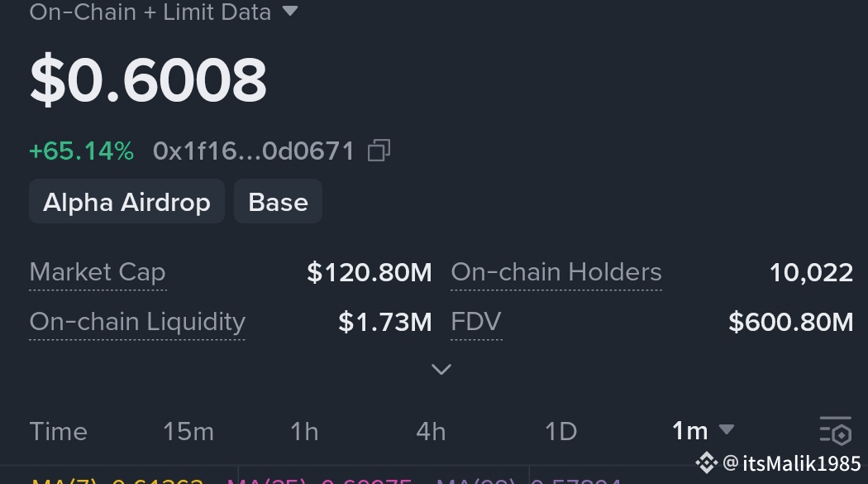Select the 1D timeframe tab
The image size is (868, 484).
560,431
